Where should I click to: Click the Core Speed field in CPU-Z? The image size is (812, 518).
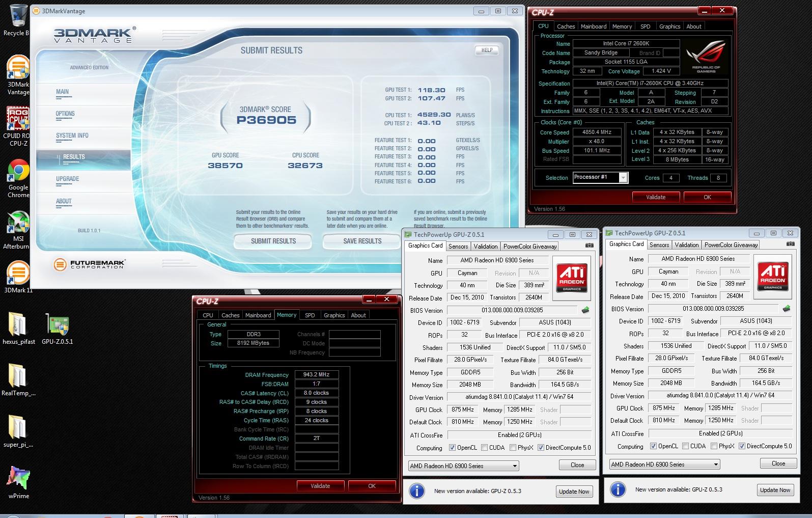(597, 132)
